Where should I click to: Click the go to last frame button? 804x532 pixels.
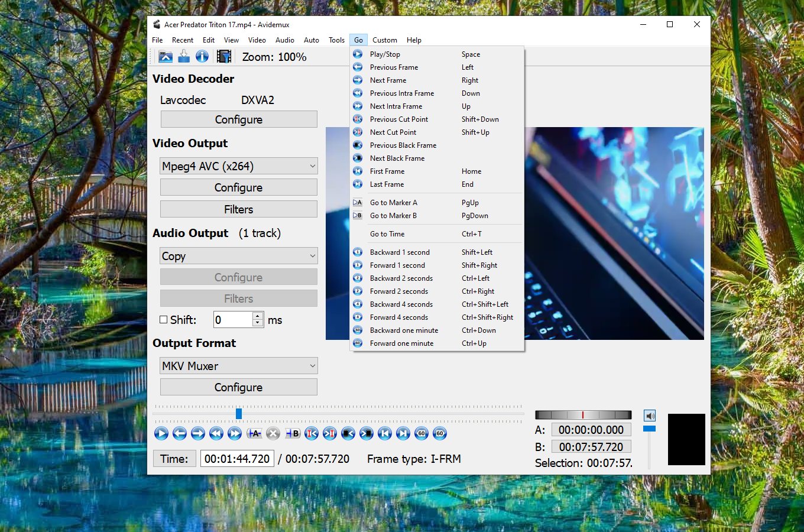[x=403, y=433]
